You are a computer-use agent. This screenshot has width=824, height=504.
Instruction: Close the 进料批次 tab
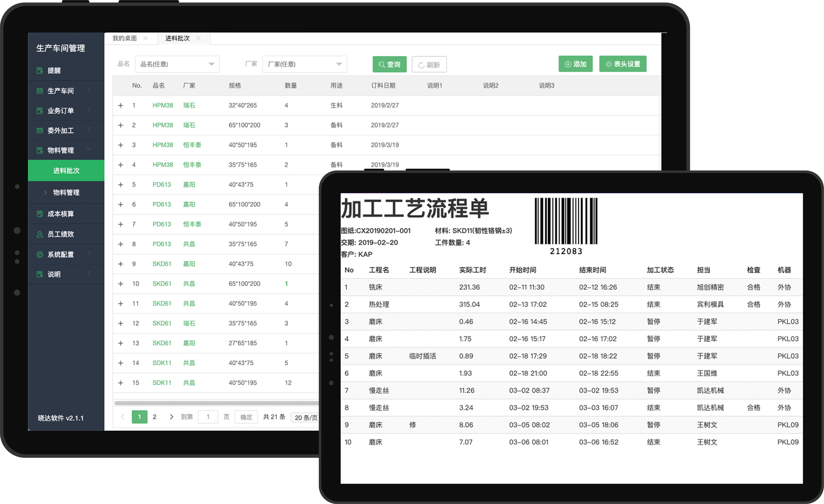pyautogui.click(x=198, y=38)
